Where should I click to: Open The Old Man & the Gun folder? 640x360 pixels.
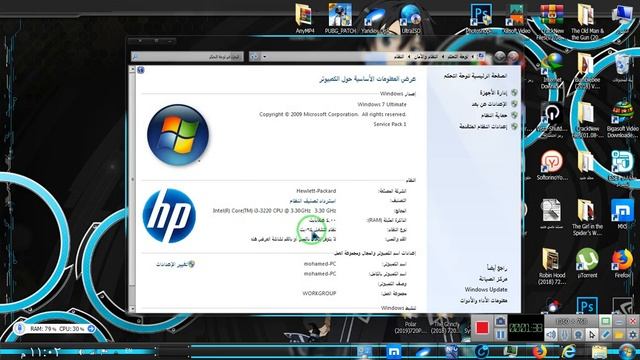[x=587, y=22]
